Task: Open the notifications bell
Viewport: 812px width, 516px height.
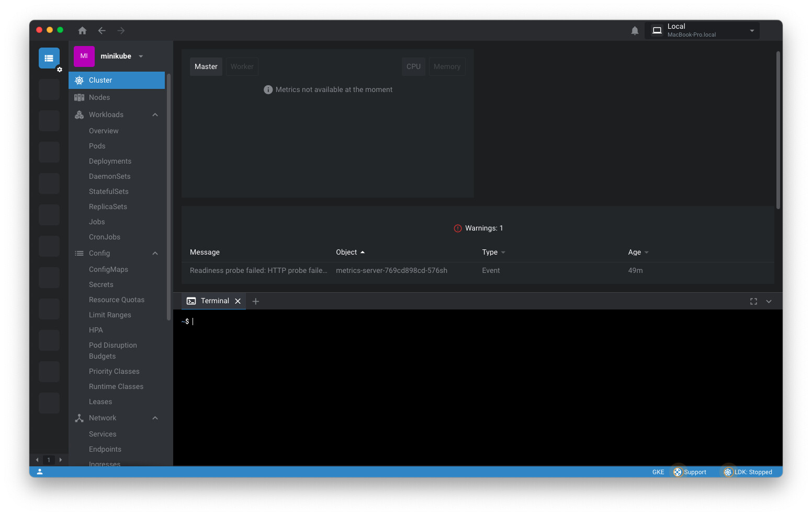Action: click(635, 31)
